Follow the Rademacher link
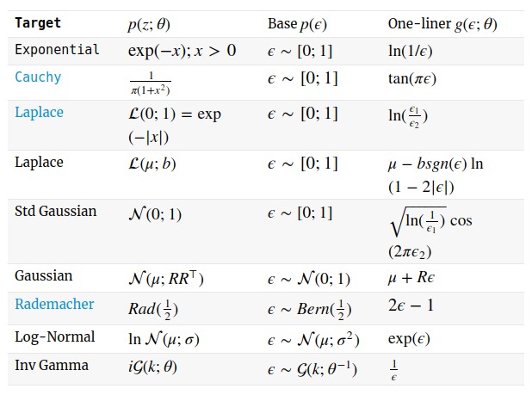Image resolution: width=532 pixels, height=395 pixels. click(x=54, y=305)
